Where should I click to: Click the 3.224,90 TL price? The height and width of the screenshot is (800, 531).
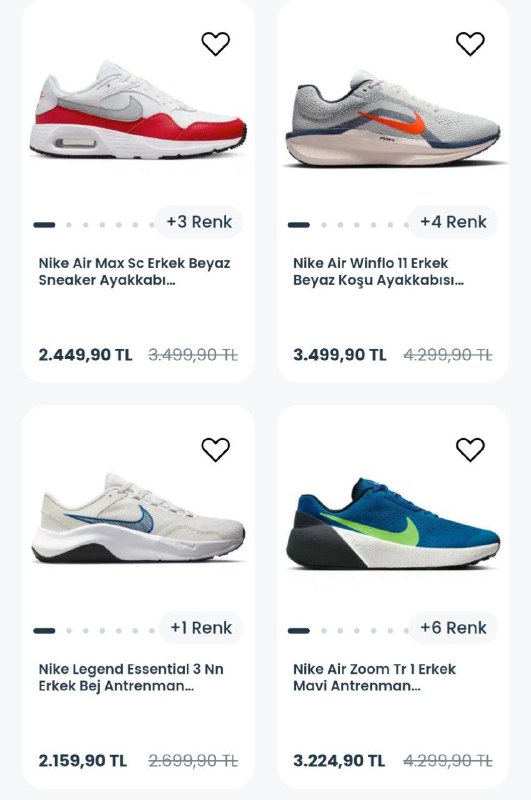tap(339, 761)
